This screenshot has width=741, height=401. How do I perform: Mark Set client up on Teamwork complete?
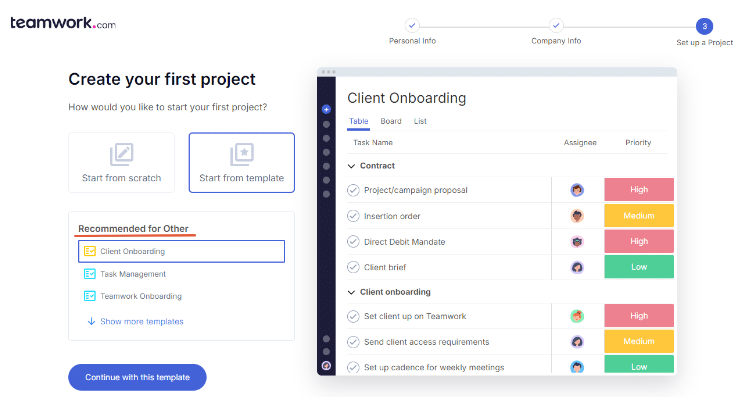click(x=353, y=316)
